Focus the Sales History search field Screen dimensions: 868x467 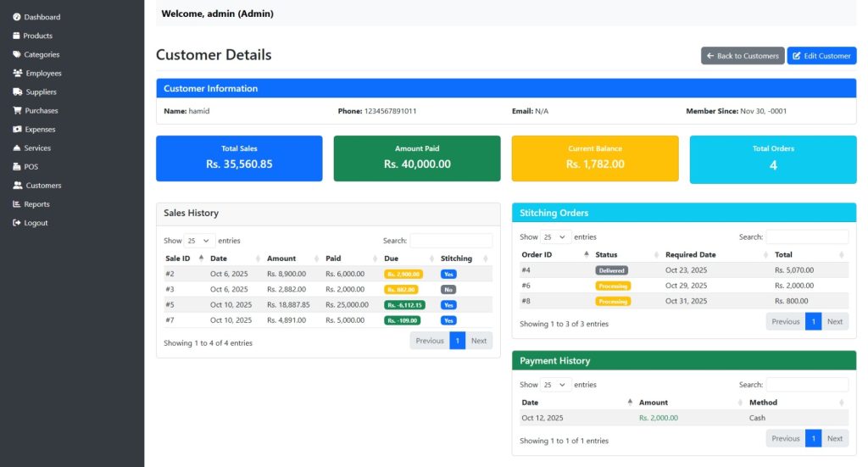[x=451, y=241]
